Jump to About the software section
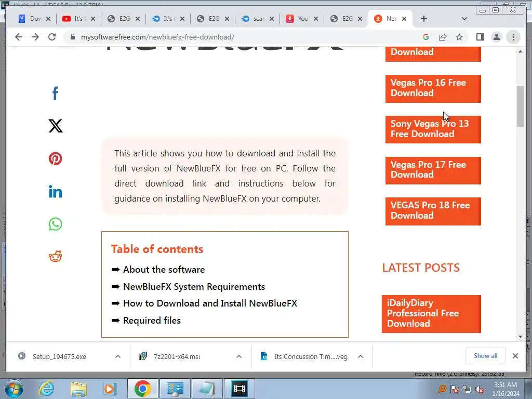The height and width of the screenshot is (399, 532). tap(164, 270)
